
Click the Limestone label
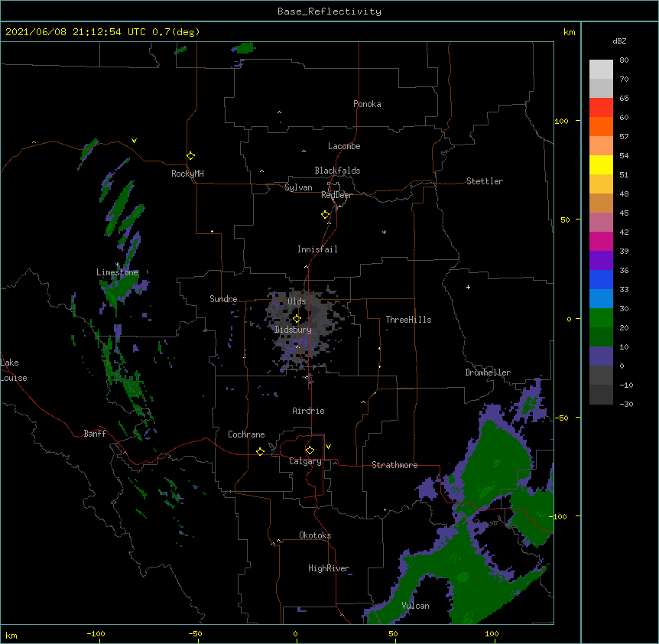click(x=117, y=272)
